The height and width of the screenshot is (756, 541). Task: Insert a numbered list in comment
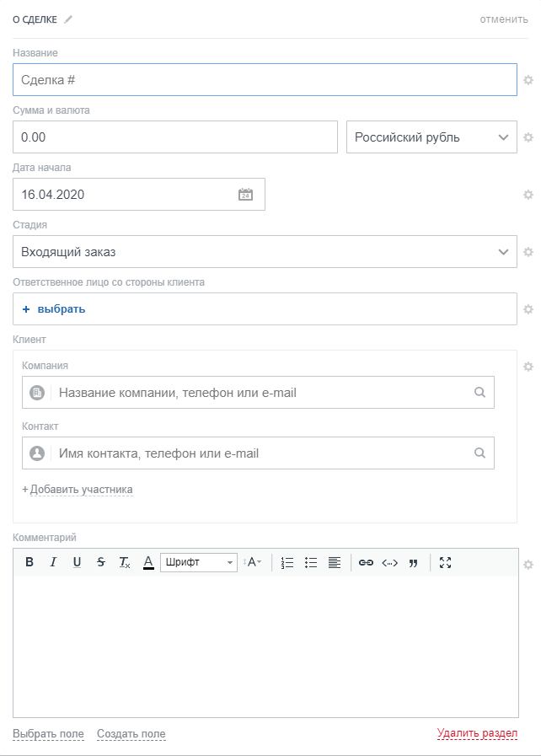click(x=287, y=563)
